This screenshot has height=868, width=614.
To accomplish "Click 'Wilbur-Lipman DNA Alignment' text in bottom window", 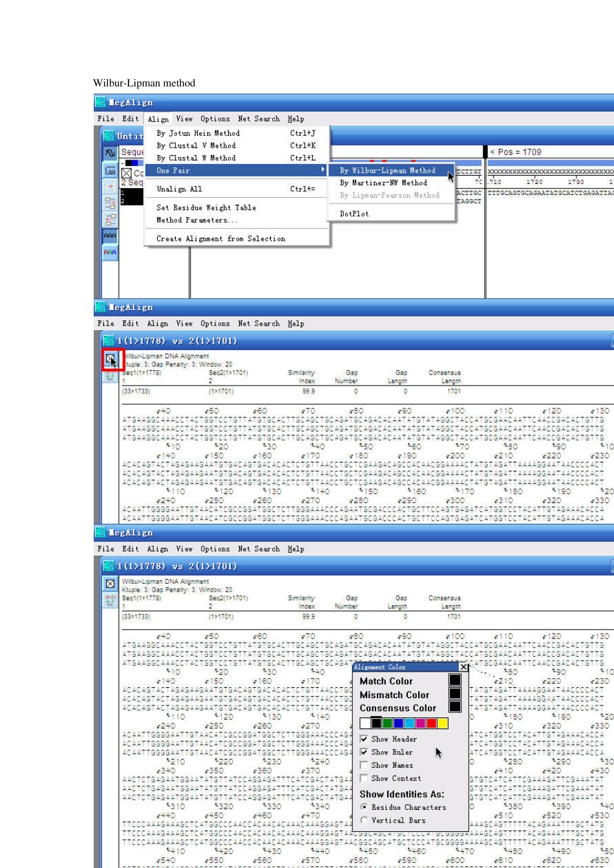I will coord(165,581).
